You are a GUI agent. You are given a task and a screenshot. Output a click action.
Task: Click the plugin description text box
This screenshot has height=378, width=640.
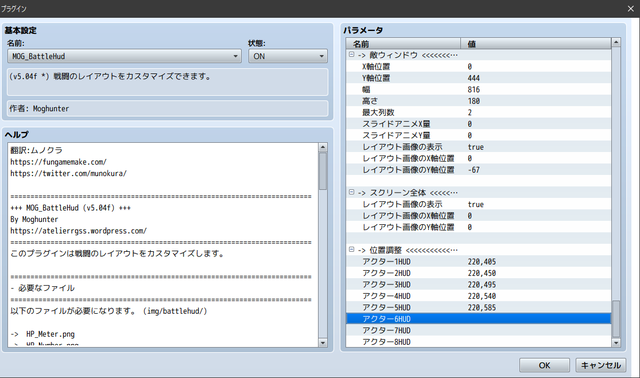[167, 82]
